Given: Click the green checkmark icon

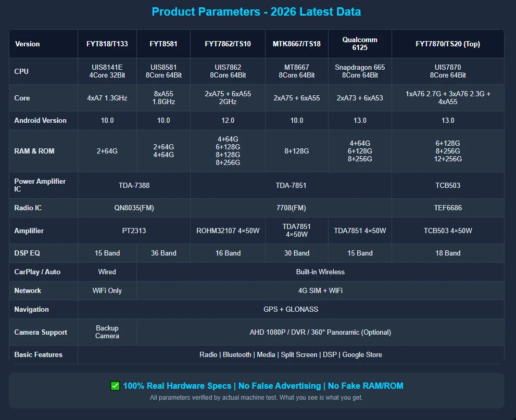Looking at the screenshot, I should point(115,386).
